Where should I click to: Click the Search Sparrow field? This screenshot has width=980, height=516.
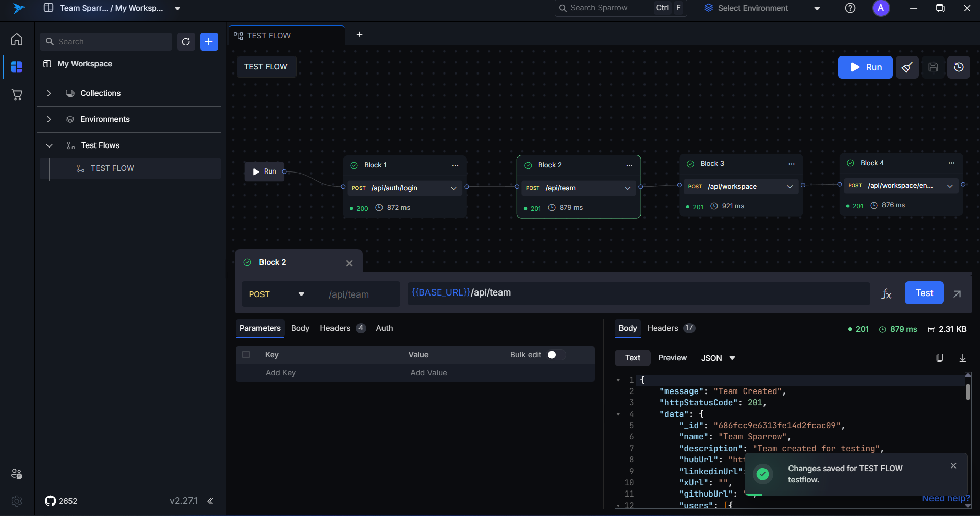(620, 8)
